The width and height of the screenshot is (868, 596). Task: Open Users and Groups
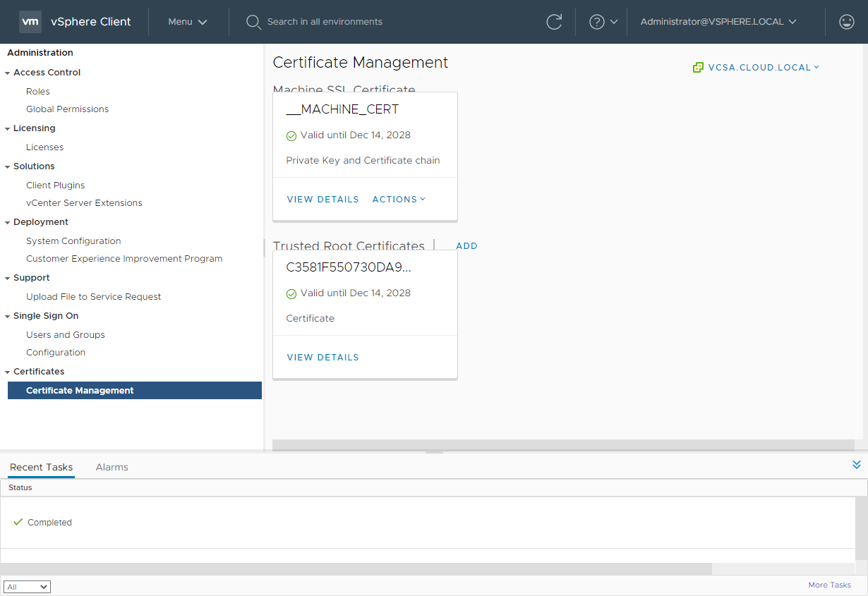(66, 335)
